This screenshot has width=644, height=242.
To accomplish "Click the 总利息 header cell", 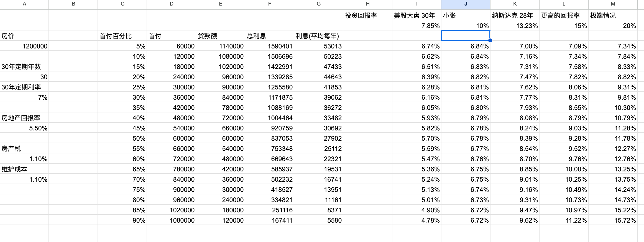I will [269, 36].
